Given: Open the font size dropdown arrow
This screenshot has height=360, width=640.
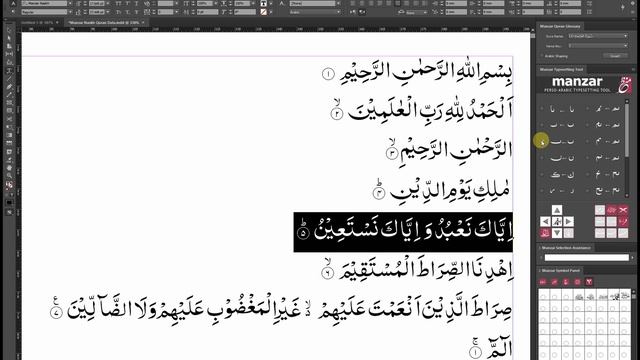Looking at the screenshot, I should 108,3.
